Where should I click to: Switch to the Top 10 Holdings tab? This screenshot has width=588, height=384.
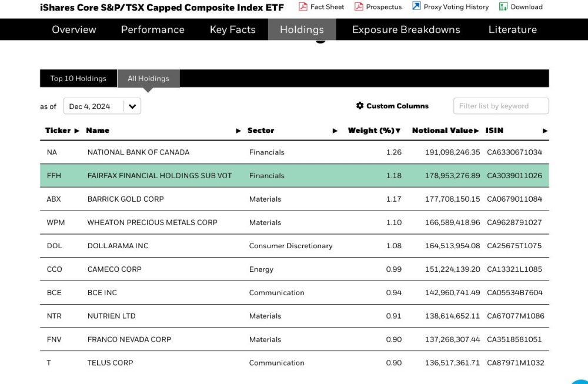pos(78,78)
